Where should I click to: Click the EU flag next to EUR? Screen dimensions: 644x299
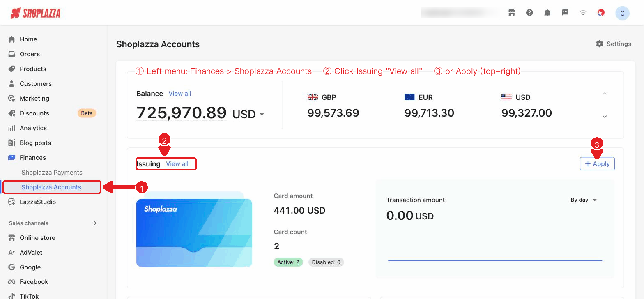(x=409, y=97)
